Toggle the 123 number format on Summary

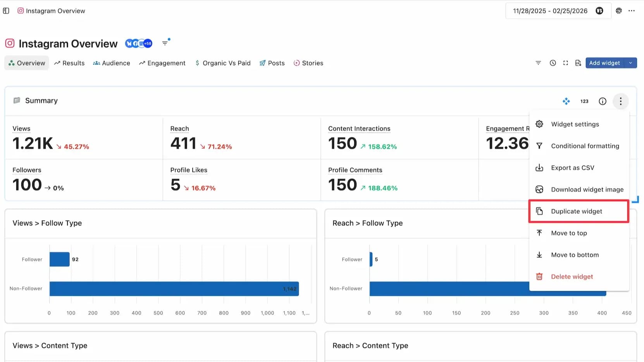pos(584,101)
